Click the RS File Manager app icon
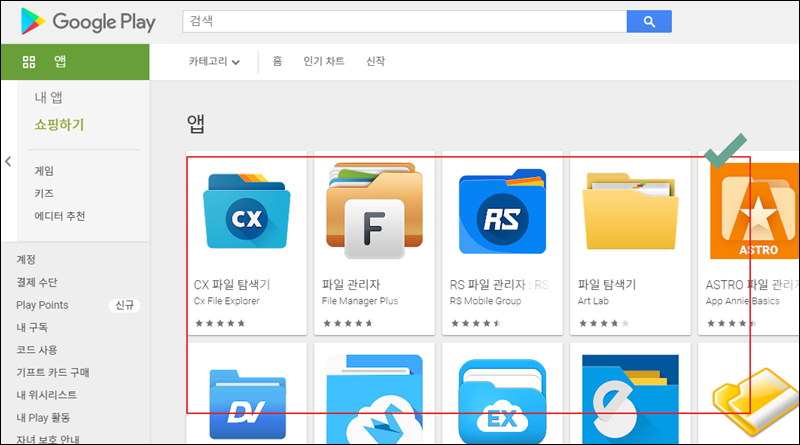 pyautogui.click(x=503, y=212)
